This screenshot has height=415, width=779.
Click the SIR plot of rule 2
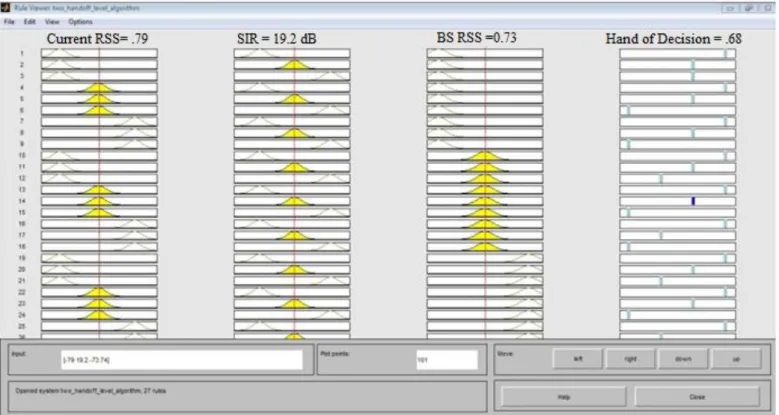click(292, 65)
